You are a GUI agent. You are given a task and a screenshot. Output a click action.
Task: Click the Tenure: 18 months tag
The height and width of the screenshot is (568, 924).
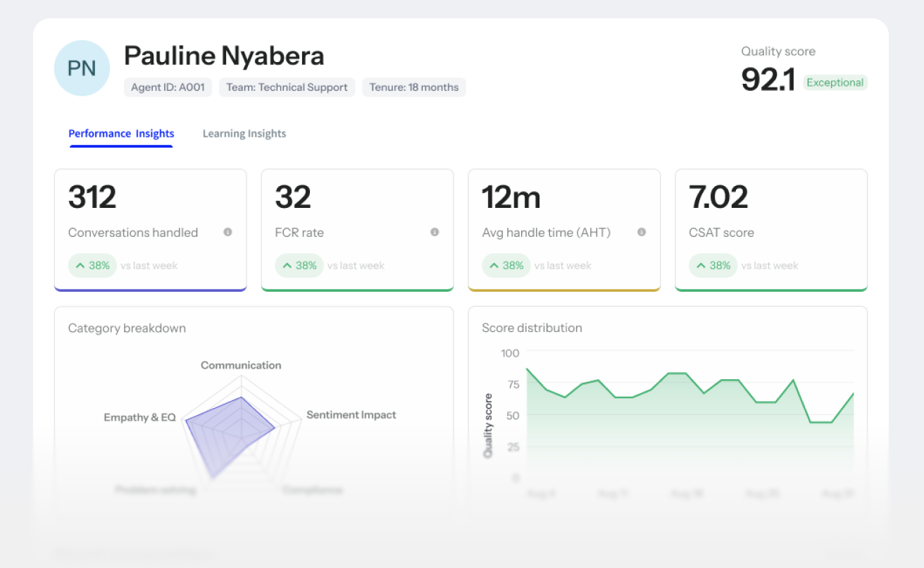[414, 87]
